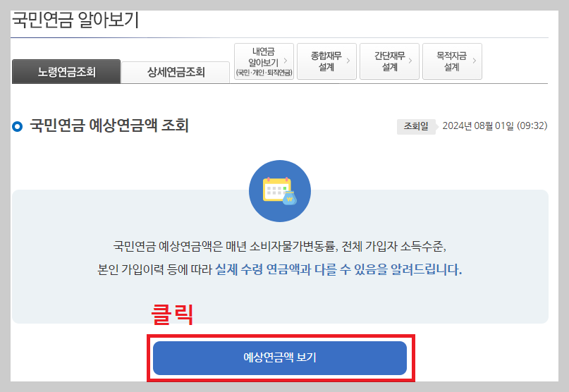Click the 조회일 label
The width and height of the screenshot is (569, 392).
pos(416,126)
